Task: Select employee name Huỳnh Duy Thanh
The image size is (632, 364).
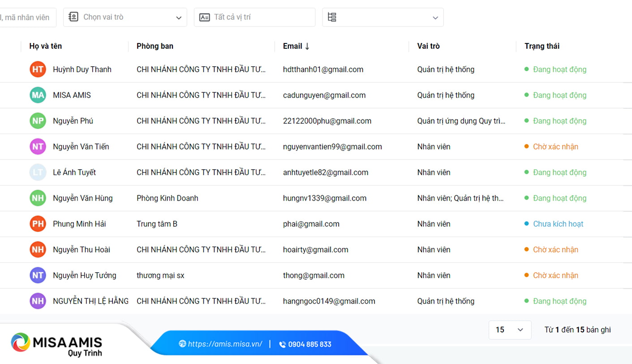Action: [82, 69]
